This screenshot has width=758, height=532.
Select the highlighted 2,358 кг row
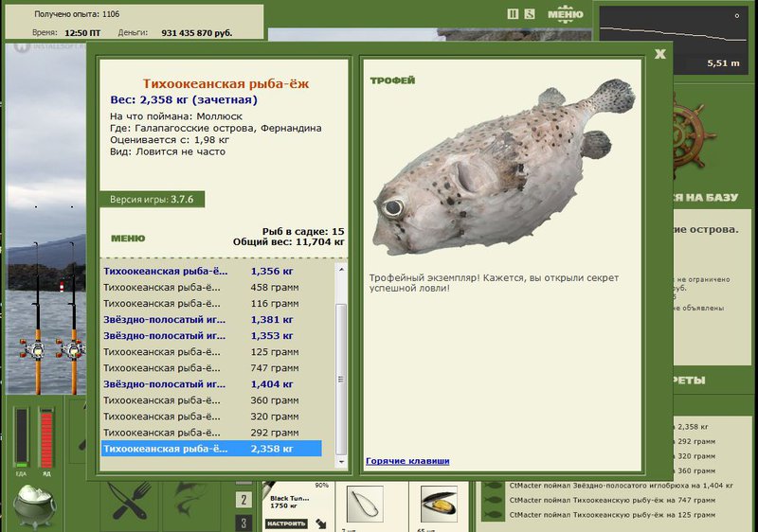point(211,449)
